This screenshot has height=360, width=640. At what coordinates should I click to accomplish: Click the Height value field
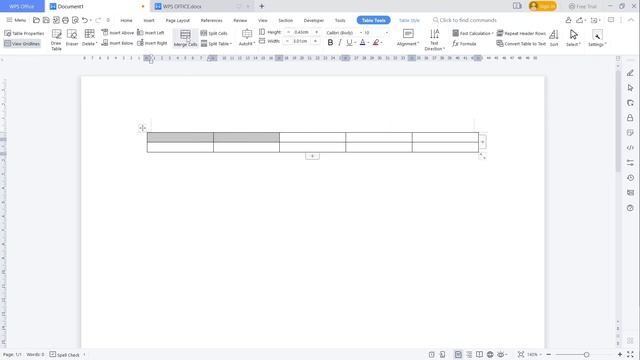[x=302, y=32]
